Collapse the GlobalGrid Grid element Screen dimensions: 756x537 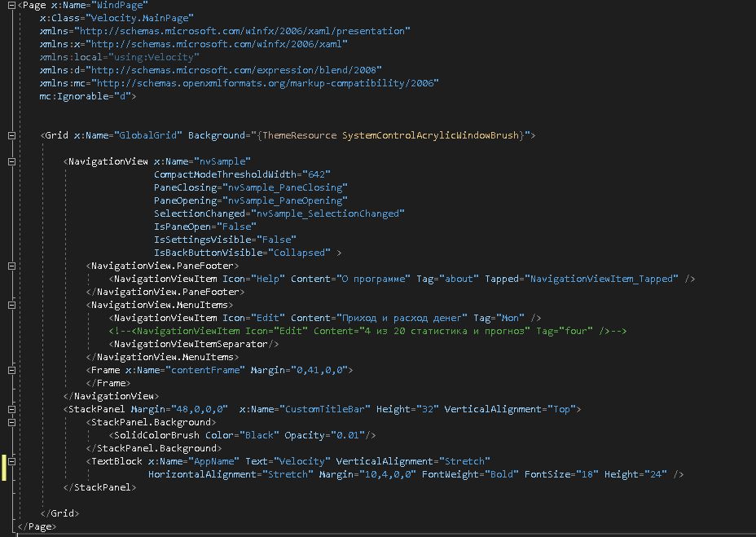pos(12,135)
